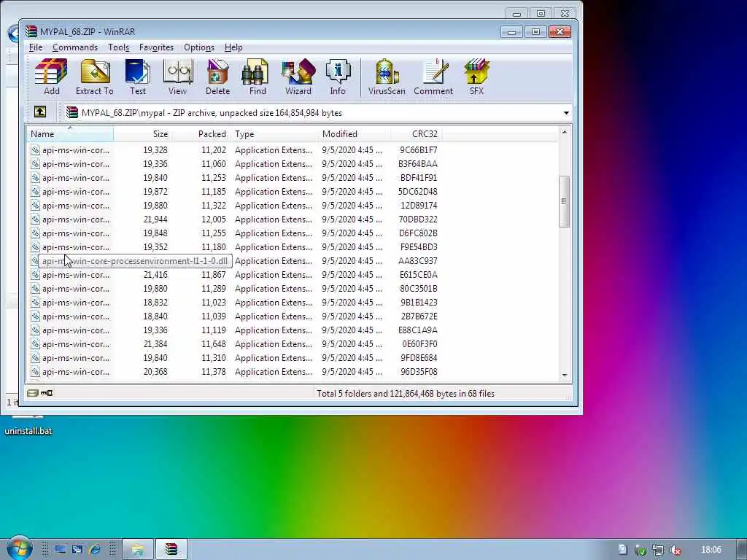Select the file with CRC32 9C66B1F7
The height and width of the screenshot is (560, 747).
[234, 150]
